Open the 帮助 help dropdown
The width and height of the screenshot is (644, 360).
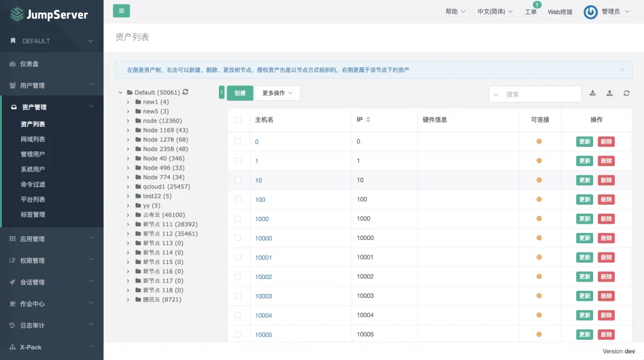coord(455,11)
